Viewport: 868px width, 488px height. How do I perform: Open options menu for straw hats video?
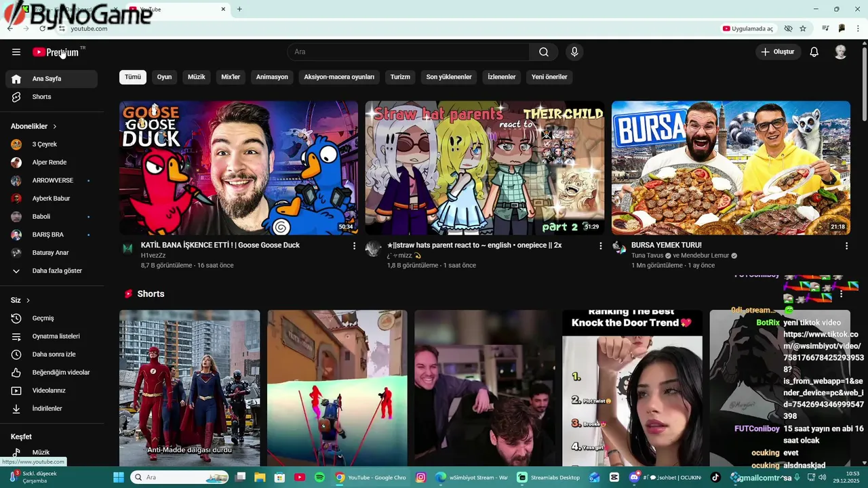pos(600,246)
